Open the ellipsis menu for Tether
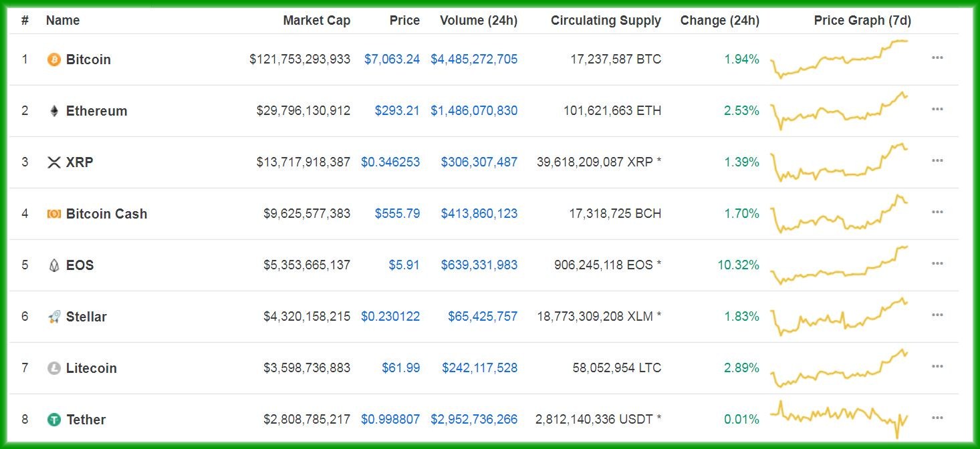This screenshot has height=449, width=980. pos(937,418)
